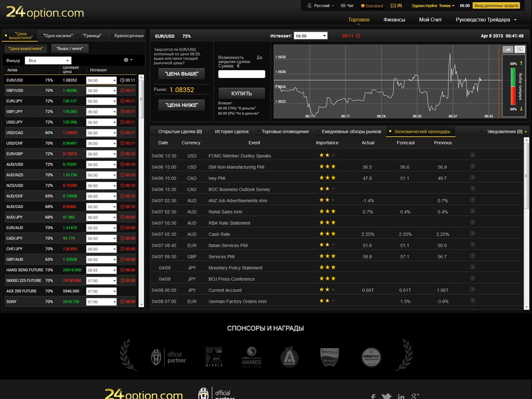Click Google Plus icon in footer
This screenshot has height=399, width=532.
pyautogui.click(x=415, y=396)
